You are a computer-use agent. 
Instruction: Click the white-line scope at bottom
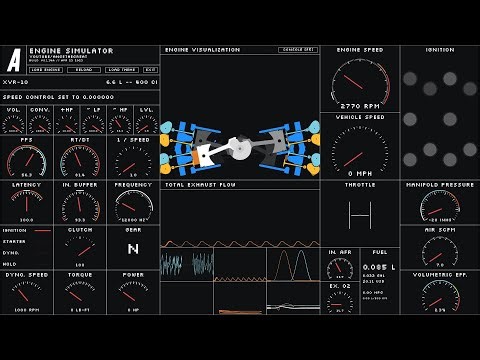(293, 298)
